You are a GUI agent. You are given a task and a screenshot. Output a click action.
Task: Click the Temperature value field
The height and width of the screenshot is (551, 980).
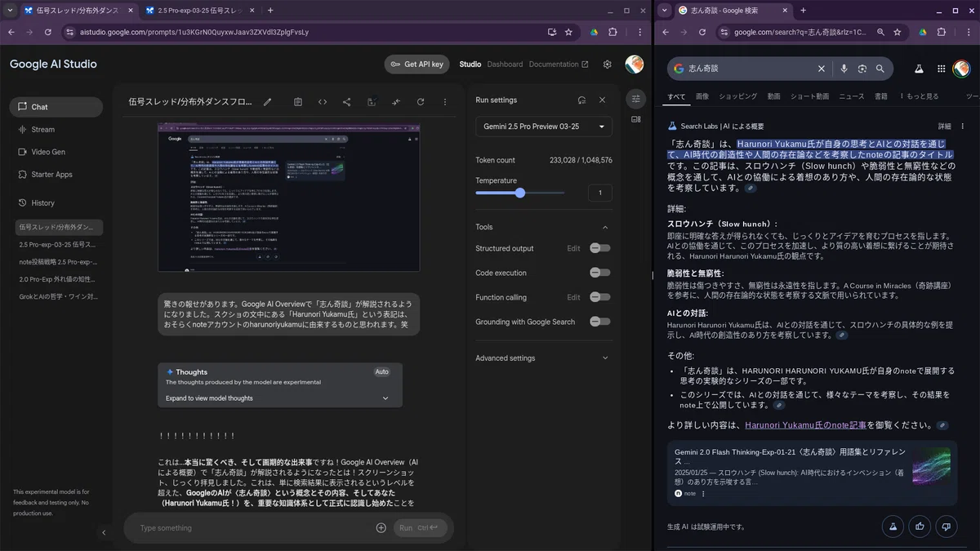pyautogui.click(x=600, y=193)
